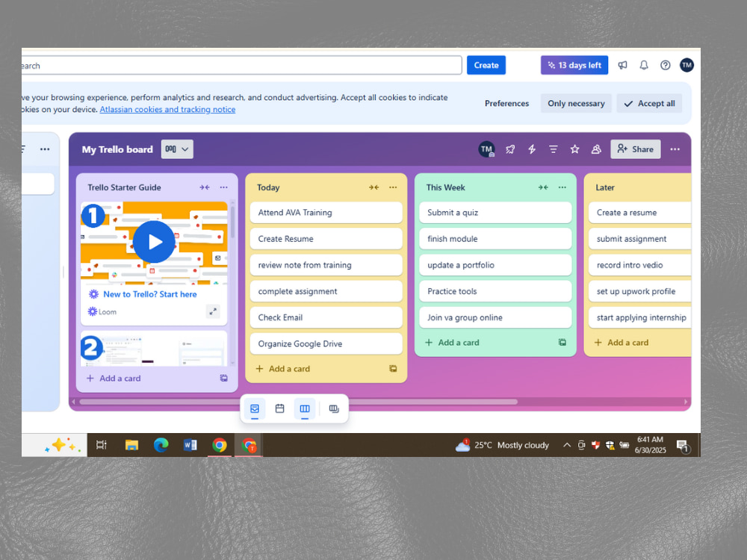
Task: Open the Submit a quiz card
Action: (x=495, y=212)
